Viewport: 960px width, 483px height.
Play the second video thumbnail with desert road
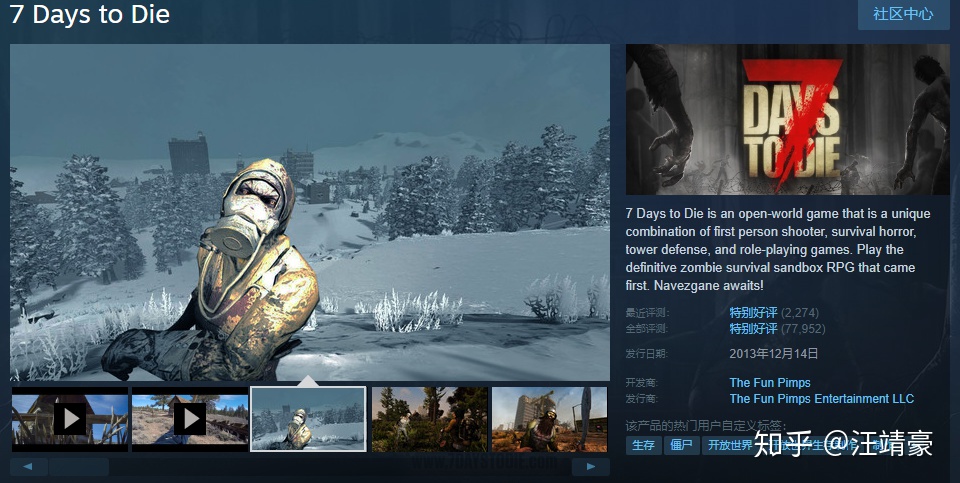point(190,419)
